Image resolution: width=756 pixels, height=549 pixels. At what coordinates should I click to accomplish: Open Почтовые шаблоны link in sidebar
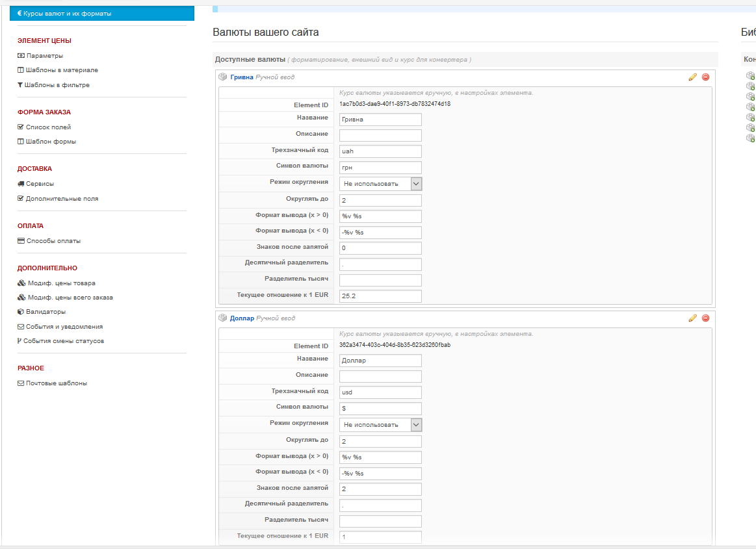(x=56, y=383)
